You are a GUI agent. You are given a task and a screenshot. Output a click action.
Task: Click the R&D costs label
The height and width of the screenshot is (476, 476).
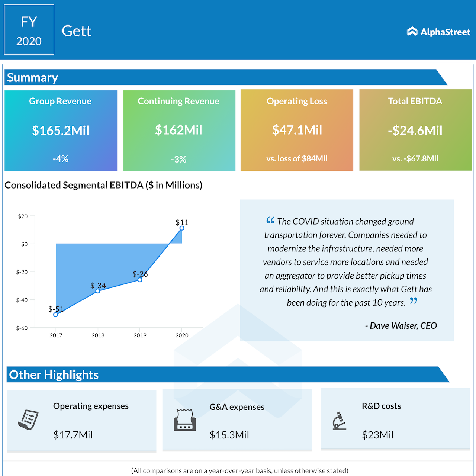point(382,406)
